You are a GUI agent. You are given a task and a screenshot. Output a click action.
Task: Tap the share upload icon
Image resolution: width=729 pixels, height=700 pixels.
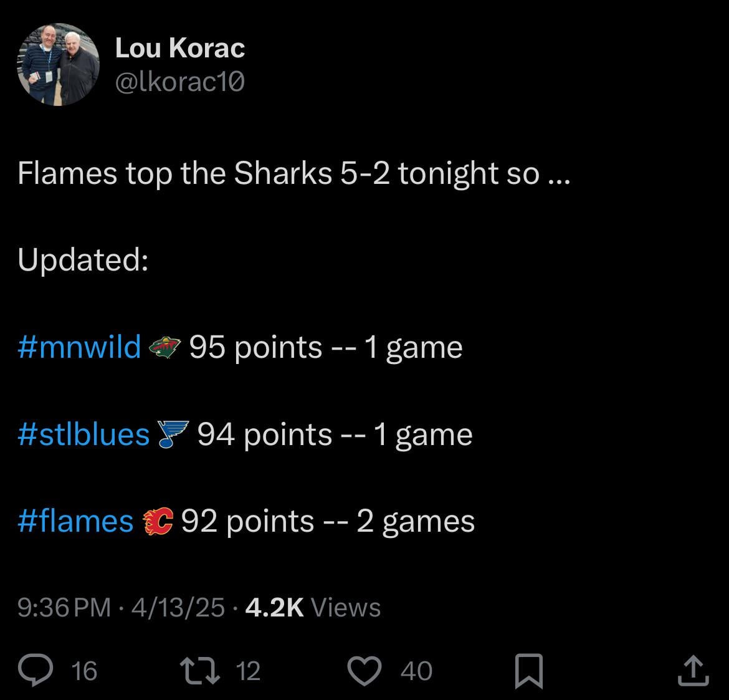click(x=693, y=671)
